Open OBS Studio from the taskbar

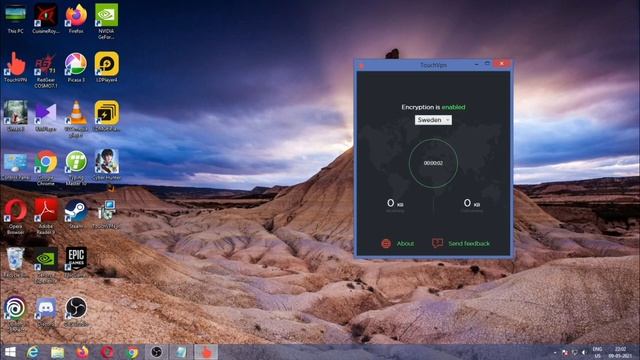156,352
